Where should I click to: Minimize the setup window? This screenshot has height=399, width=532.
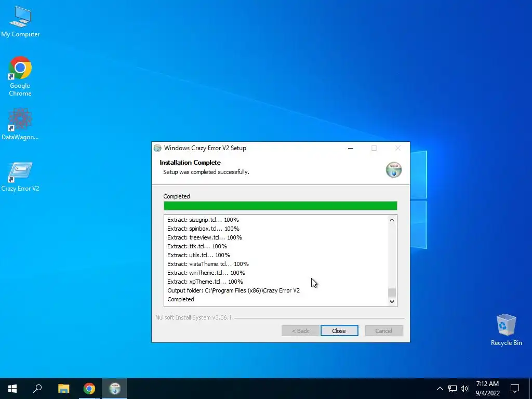tap(351, 148)
